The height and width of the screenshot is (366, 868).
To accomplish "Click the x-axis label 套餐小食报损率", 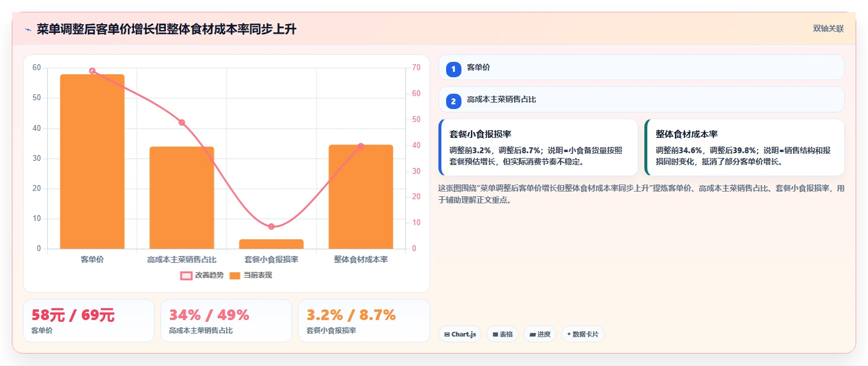I will [271, 259].
